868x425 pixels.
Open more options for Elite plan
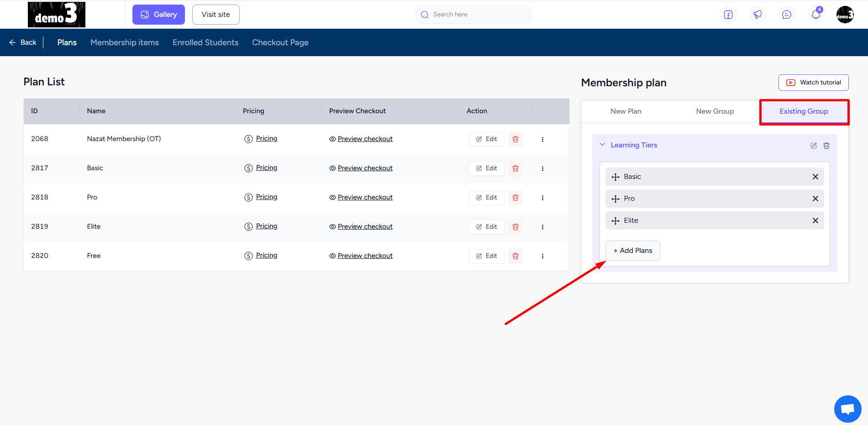click(x=542, y=227)
